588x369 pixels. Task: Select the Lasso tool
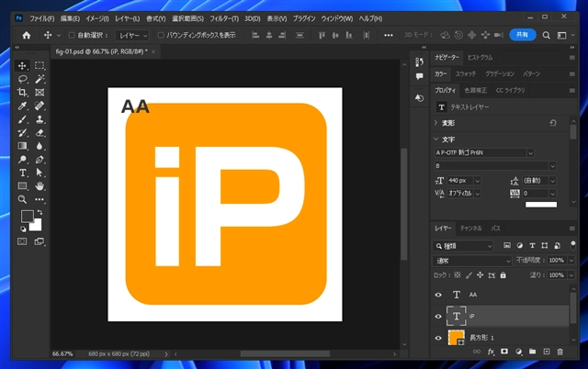tap(22, 80)
